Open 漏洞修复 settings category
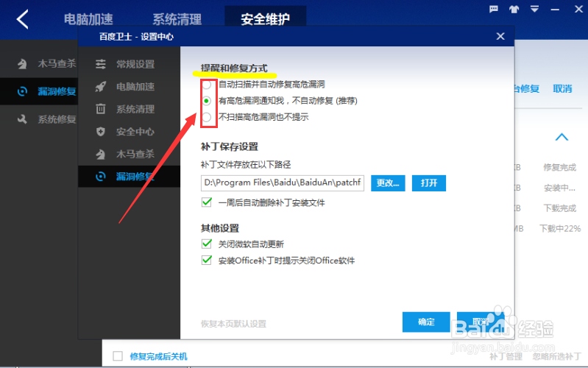588x368 pixels. (135, 177)
